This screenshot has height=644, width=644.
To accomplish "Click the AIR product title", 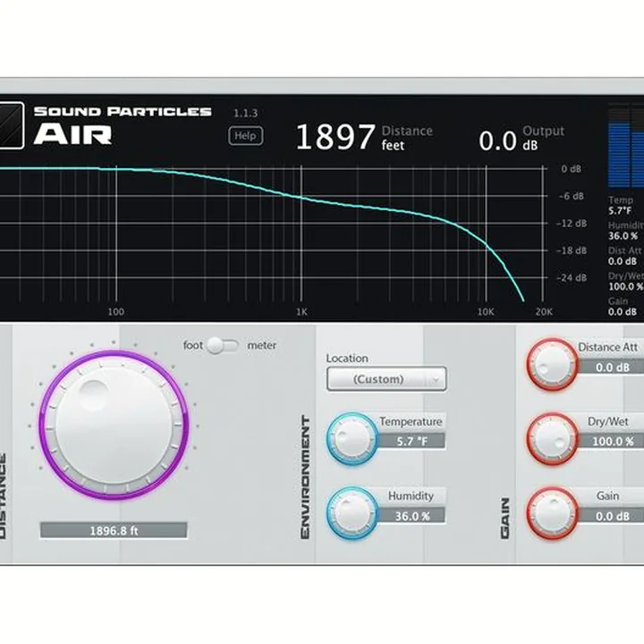I will point(72,134).
